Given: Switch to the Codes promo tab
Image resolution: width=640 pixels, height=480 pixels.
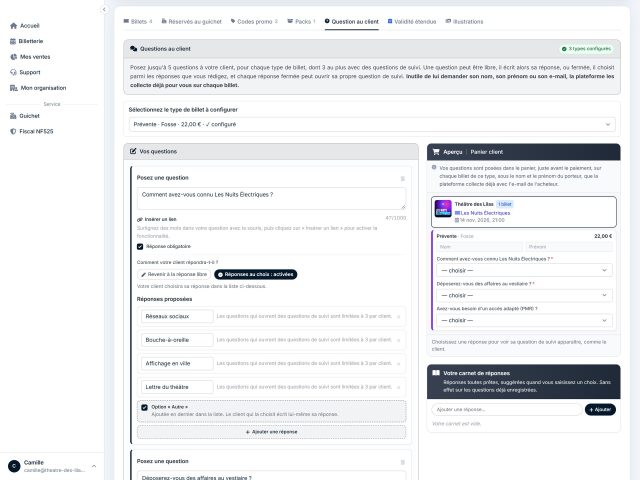Looking at the screenshot, I should pyautogui.click(x=254, y=22).
